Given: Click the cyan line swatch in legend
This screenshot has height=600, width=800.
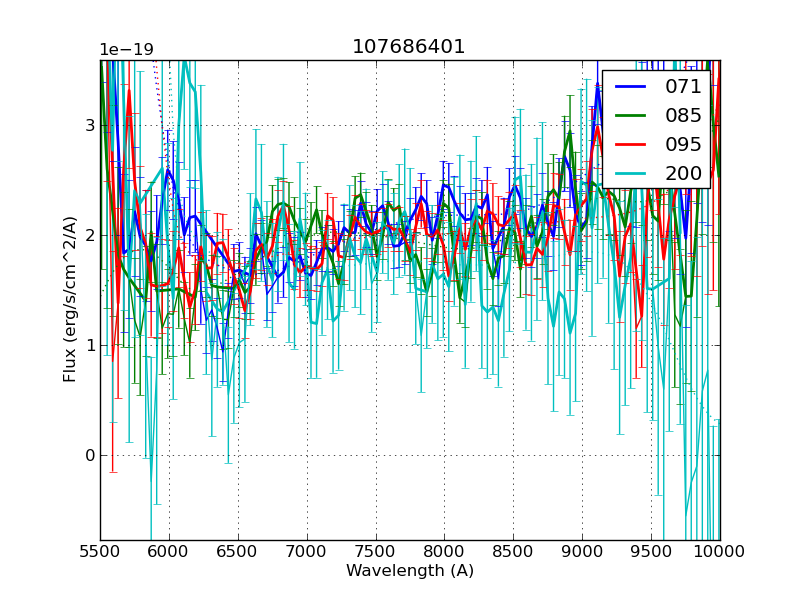Looking at the screenshot, I should point(631,173).
